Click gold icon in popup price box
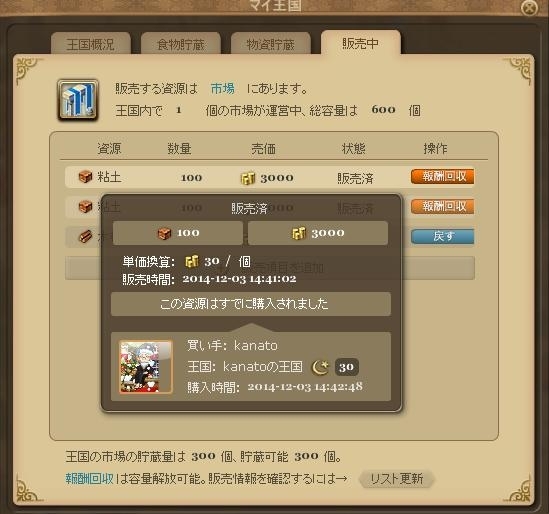This screenshot has width=549, height=514. click(x=299, y=233)
